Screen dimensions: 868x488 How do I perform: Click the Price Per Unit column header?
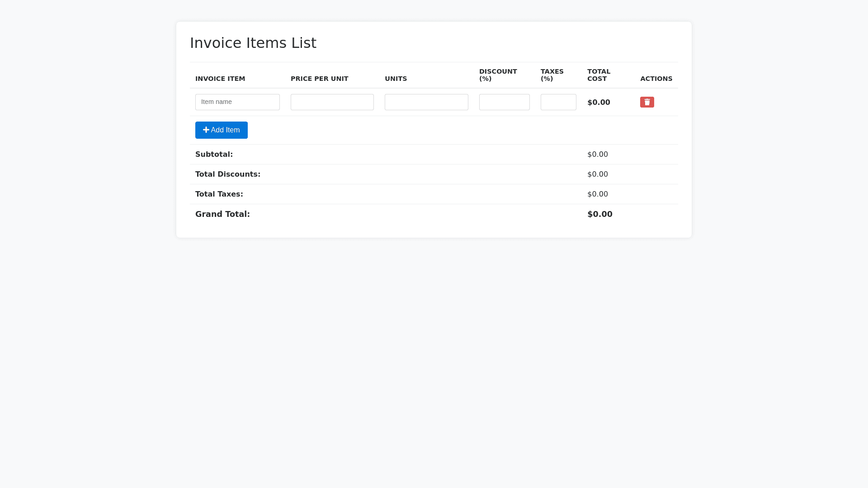[319, 79]
